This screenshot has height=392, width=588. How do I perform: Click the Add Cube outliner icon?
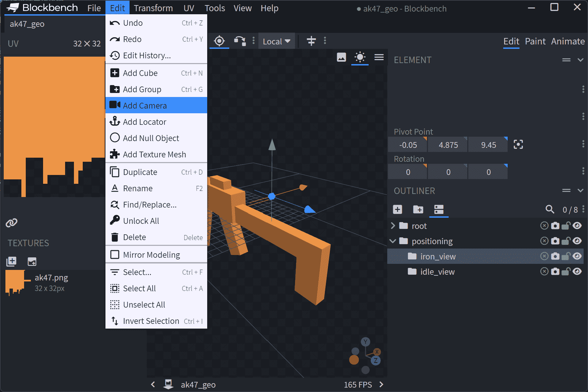point(397,209)
